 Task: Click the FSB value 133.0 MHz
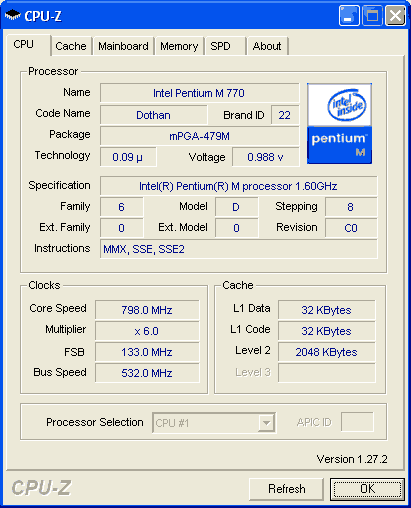coord(147,352)
